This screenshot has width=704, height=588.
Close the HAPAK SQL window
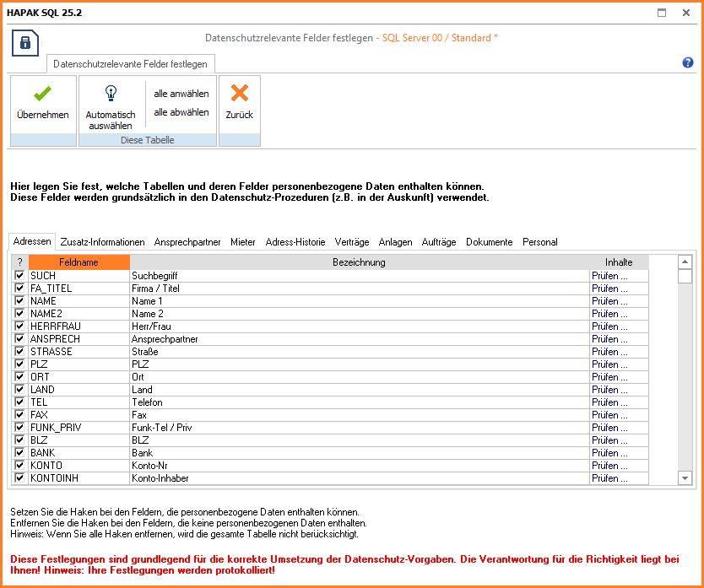coord(687,13)
